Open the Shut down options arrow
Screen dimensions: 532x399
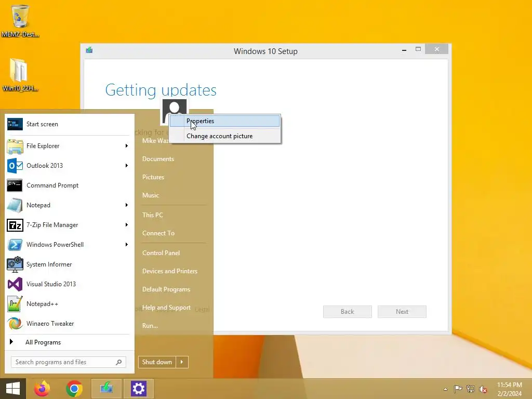[182, 362]
